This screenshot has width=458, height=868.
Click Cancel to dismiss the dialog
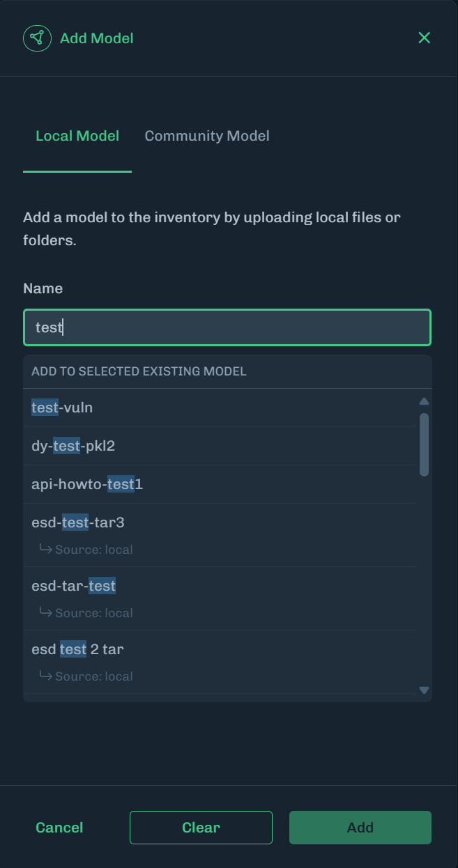59,827
